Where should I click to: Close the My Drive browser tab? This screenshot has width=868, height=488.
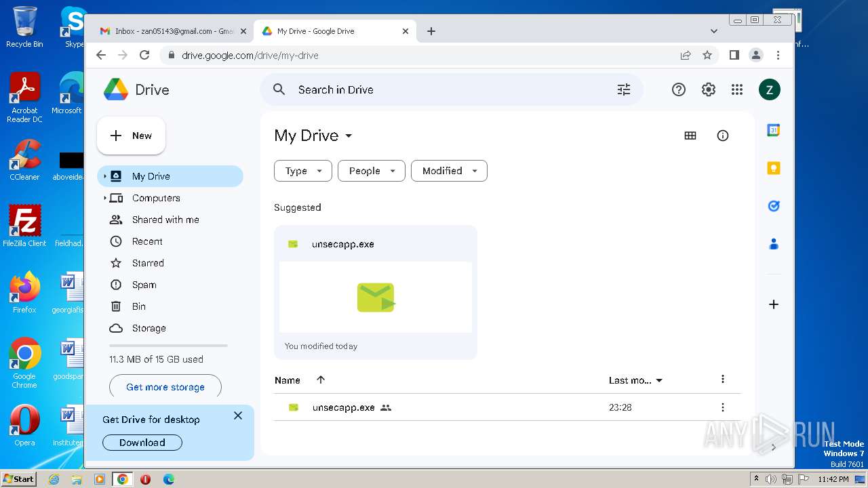coord(406,31)
